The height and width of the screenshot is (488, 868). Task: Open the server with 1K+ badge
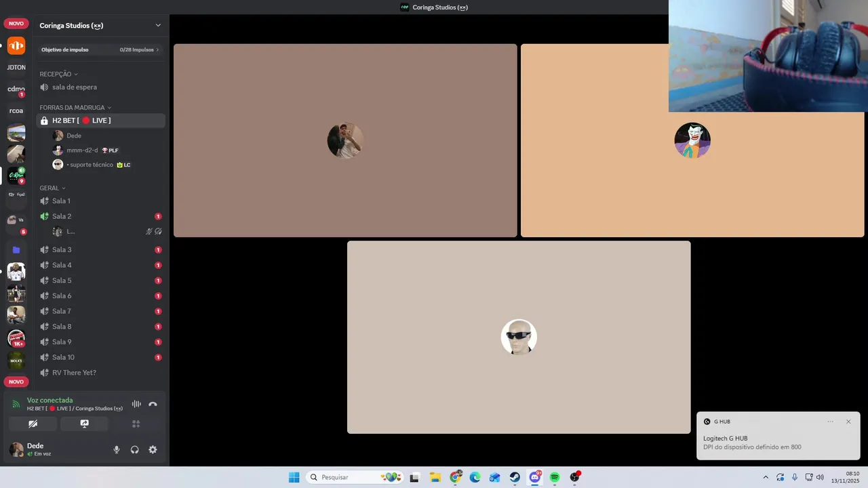click(x=16, y=338)
